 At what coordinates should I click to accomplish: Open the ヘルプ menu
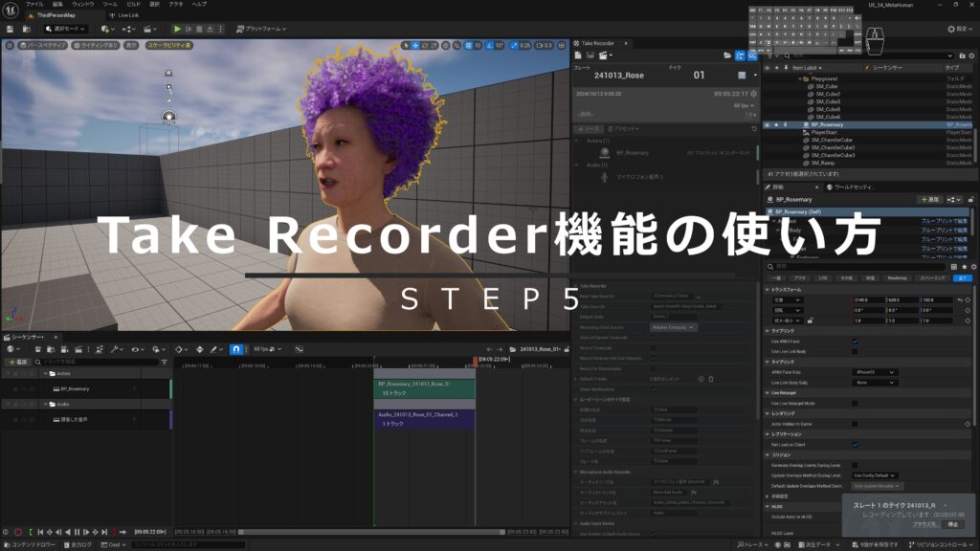[x=199, y=4]
